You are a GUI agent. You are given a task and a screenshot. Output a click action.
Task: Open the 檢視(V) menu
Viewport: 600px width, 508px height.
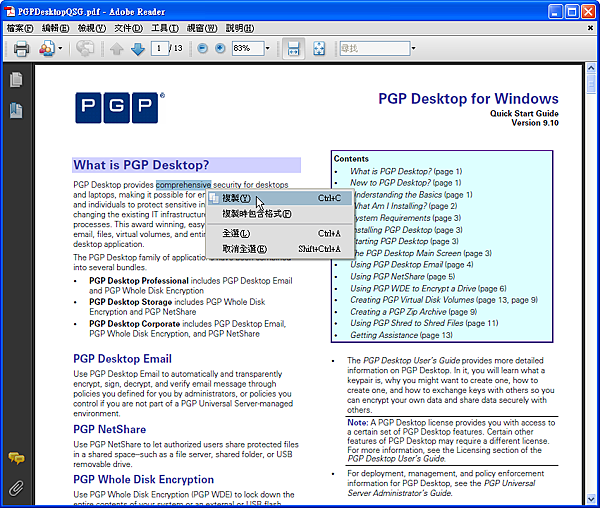pyautogui.click(x=92, y=28)
